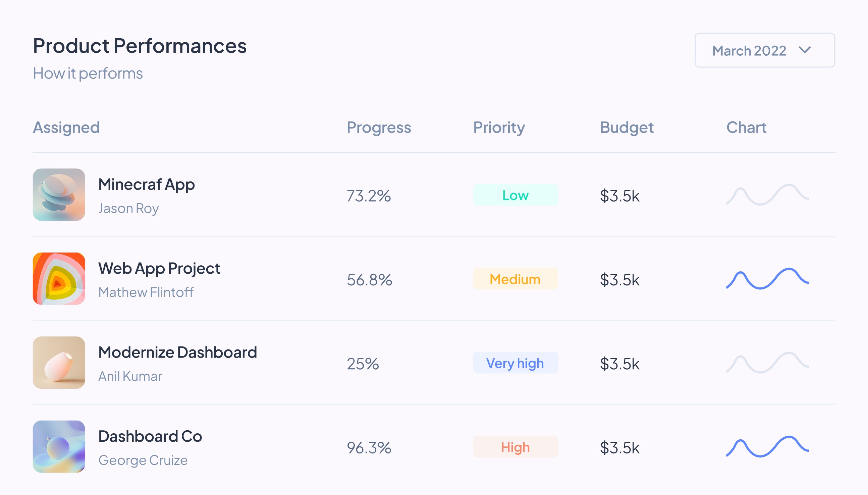This screenshot has height=495, width=868.
Task: View the blue sparkline for Dashboard Co
Action: click(x=767, y=447)
